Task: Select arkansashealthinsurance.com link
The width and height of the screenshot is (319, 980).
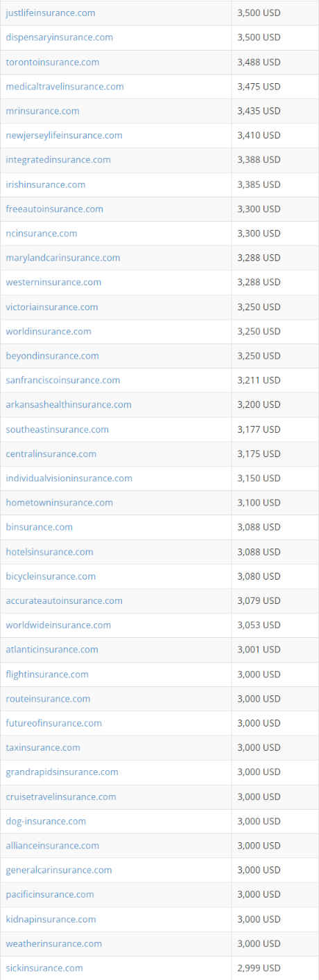Action: (69, 404)
